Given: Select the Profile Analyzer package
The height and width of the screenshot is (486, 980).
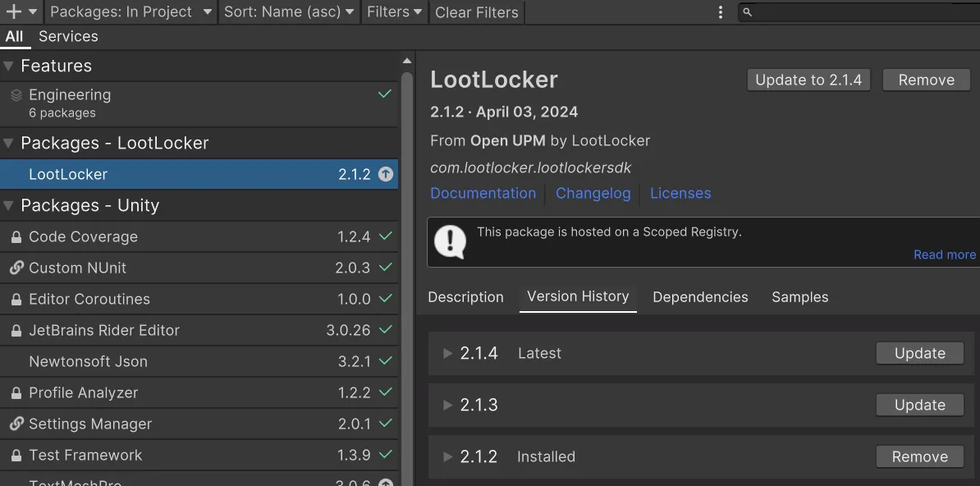Looking at the screenshot, I should (x=199, y=392).
